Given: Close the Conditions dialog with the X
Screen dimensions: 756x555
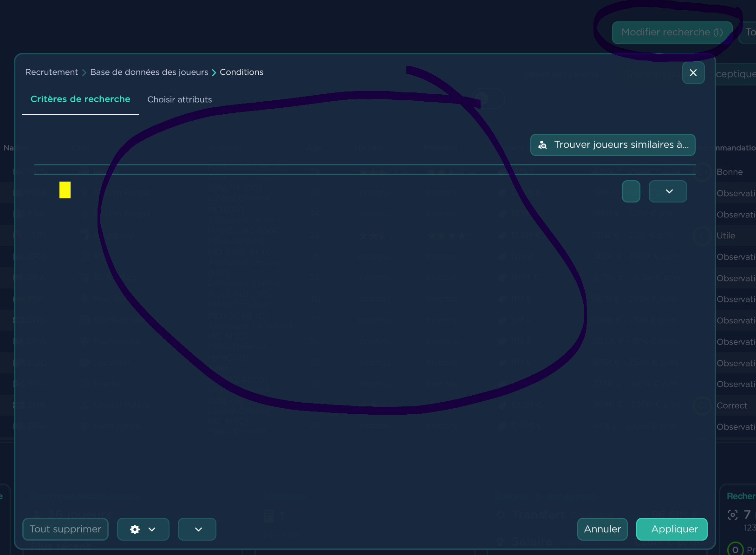Looking at the screenshot, I should (693, 73).
